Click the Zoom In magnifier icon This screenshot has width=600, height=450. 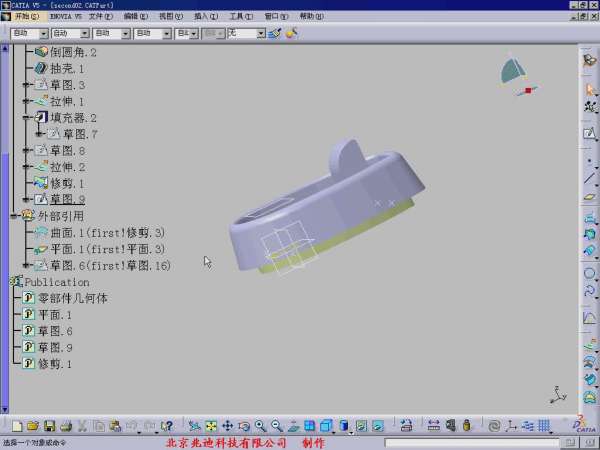[260, 426]
